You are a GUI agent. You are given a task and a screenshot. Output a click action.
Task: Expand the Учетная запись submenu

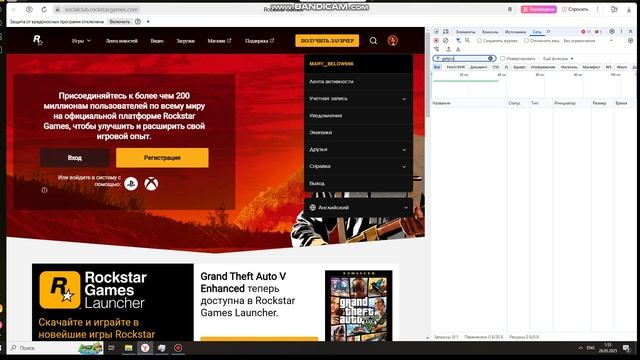[358, 98]
